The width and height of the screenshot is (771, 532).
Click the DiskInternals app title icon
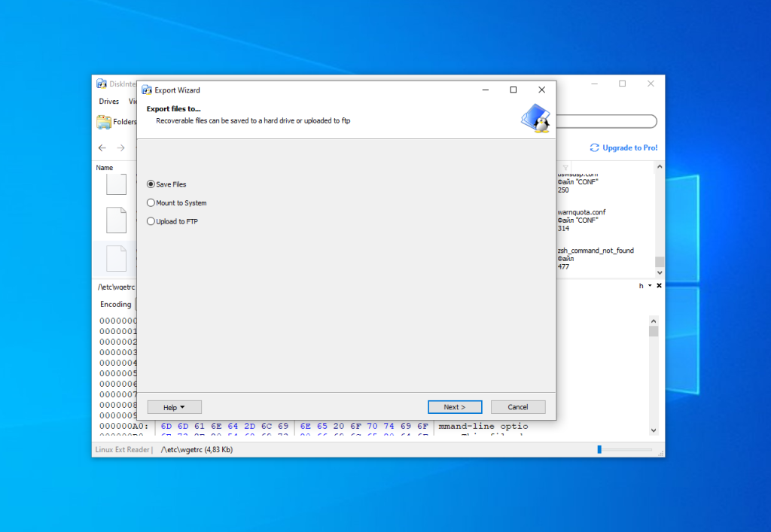pyautogui.click(x=102, y=84)
